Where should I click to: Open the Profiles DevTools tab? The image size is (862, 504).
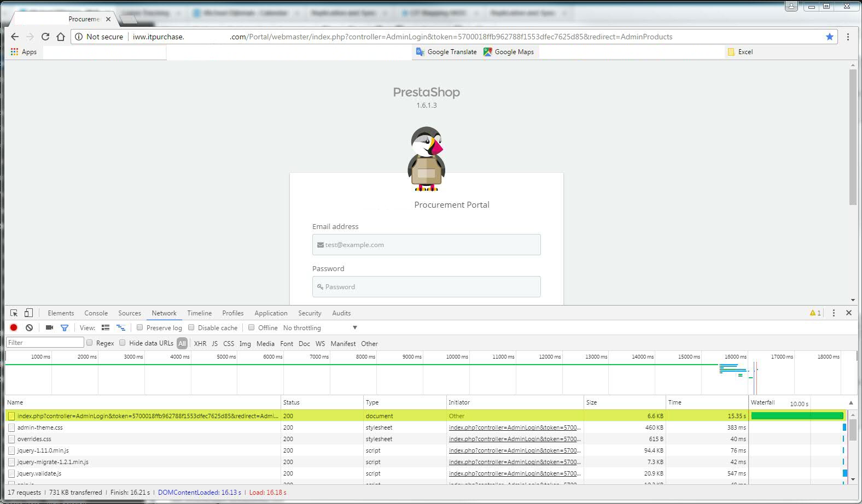pyautogui.click(x=232, y=313)
